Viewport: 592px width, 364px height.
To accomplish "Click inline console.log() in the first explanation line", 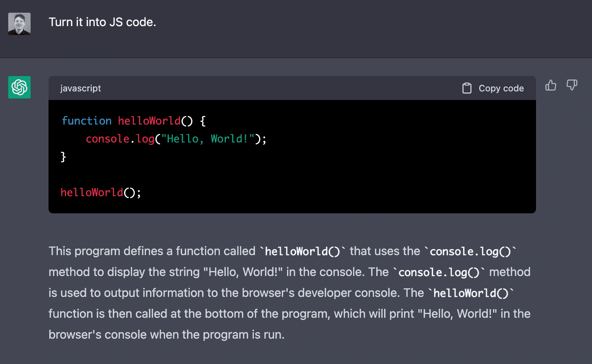I will (470, 251).
